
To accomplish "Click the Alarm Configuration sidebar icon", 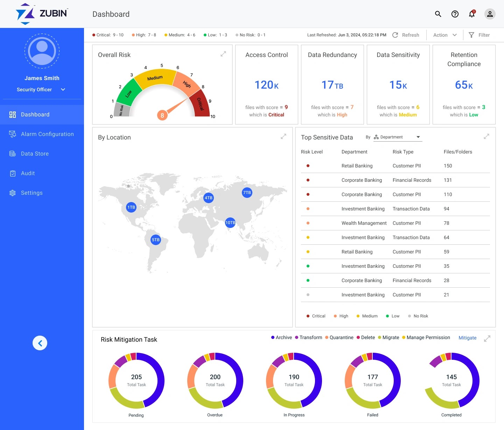I will (13, 134).
